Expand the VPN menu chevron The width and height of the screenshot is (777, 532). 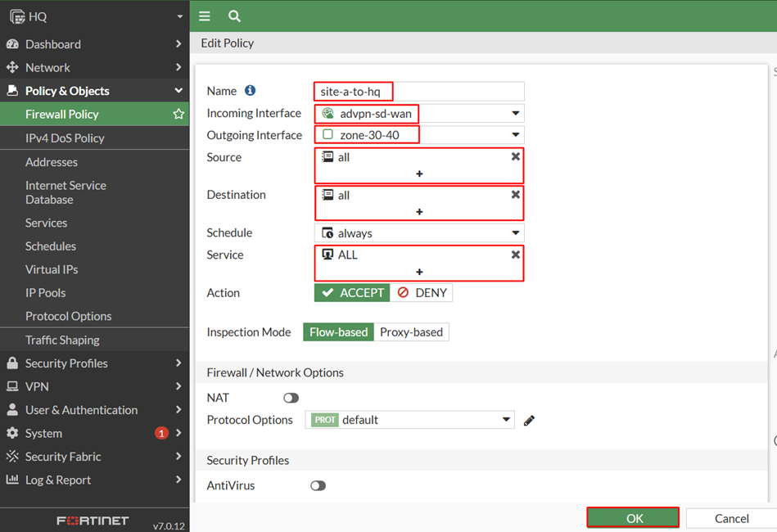coord(178,386)
